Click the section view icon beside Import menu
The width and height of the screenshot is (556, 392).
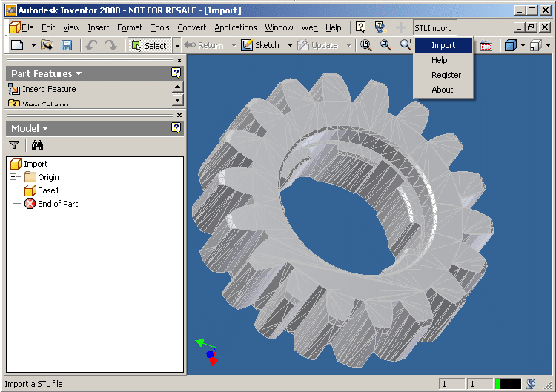486,45
